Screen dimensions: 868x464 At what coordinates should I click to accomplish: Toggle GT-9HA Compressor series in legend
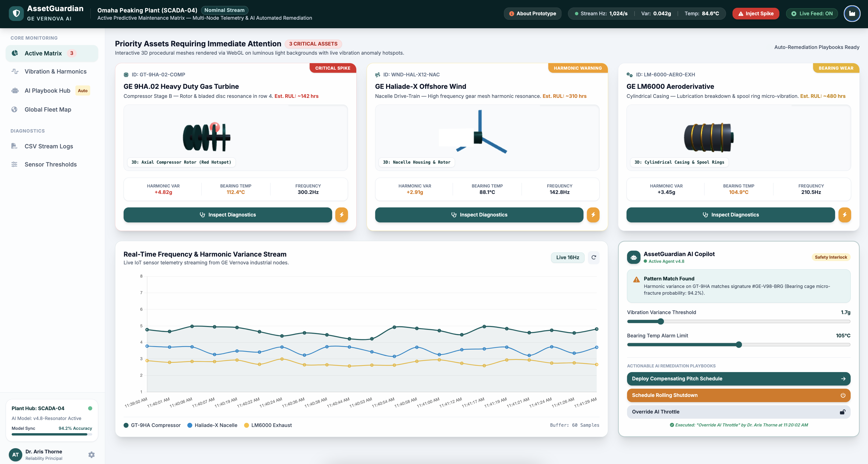coord(152,425)
